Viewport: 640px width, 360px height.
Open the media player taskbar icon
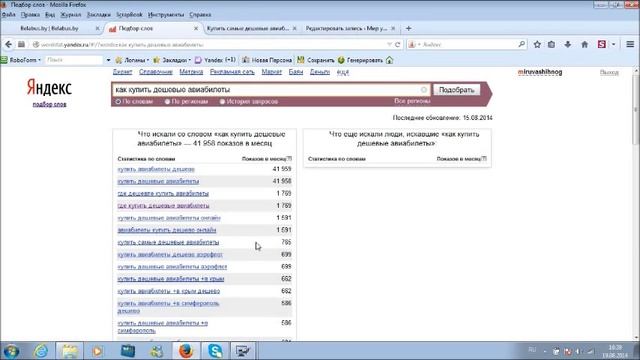pos(98,351)
